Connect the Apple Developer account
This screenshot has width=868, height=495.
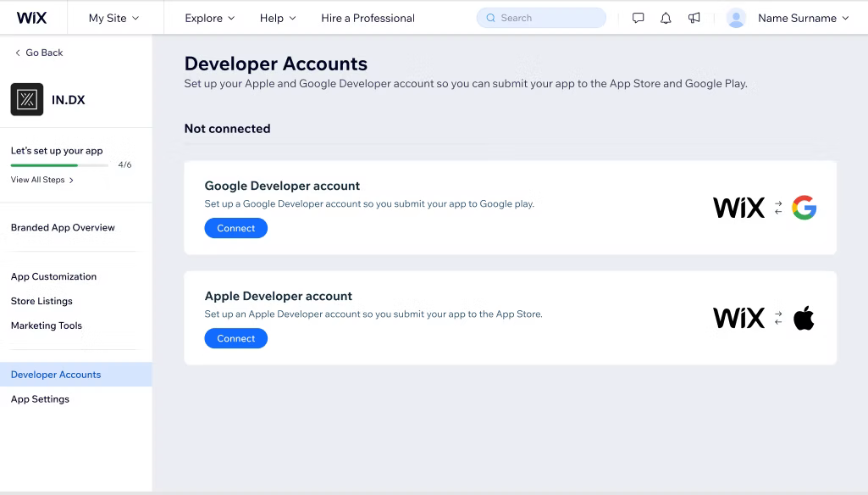pyautogui.click(x=235, y=338)
